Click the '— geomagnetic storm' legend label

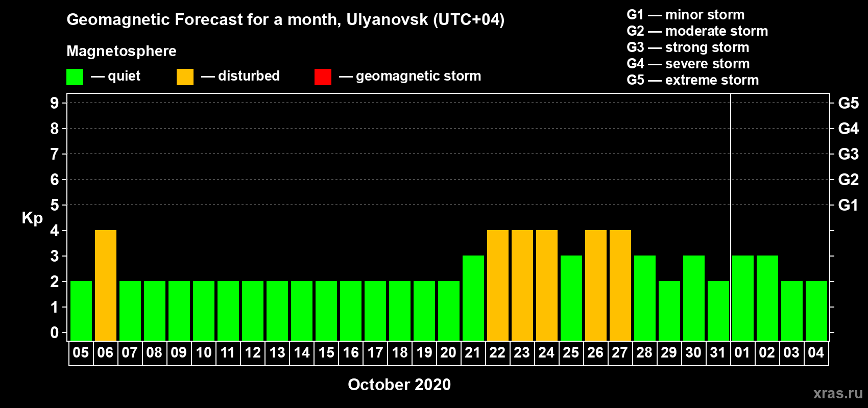click(x=410, y=76)
